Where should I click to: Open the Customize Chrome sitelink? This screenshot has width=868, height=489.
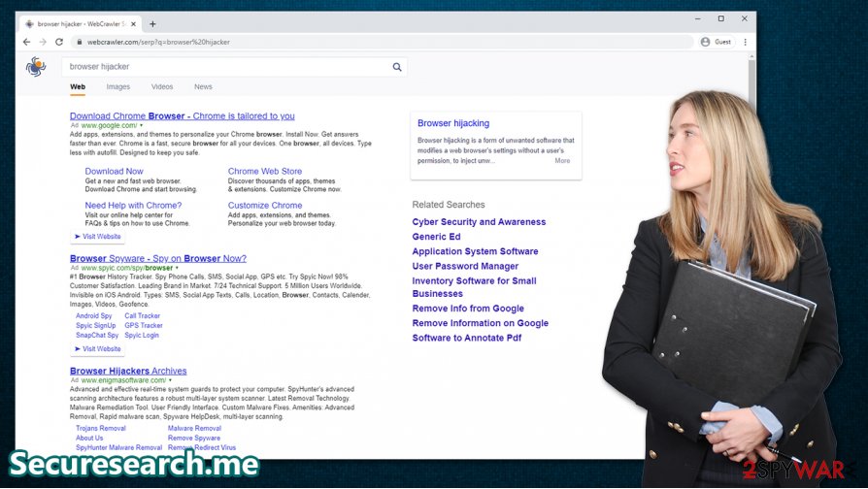(x=265, y=206)
